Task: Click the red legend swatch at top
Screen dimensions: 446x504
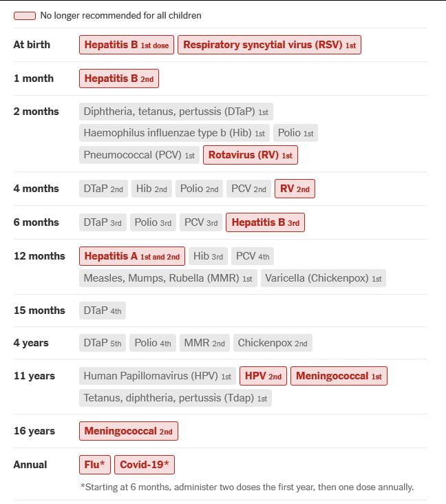Action: click(25, 15)
